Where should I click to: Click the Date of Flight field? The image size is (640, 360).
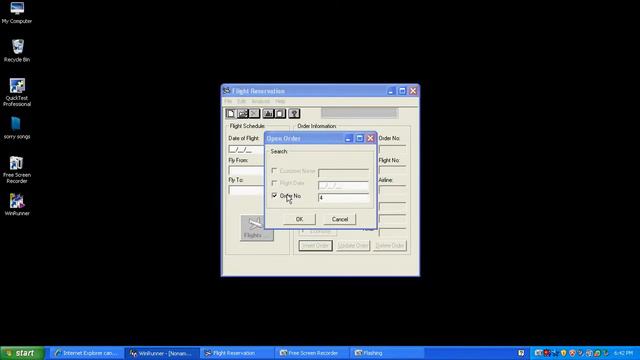coord(246,150)
